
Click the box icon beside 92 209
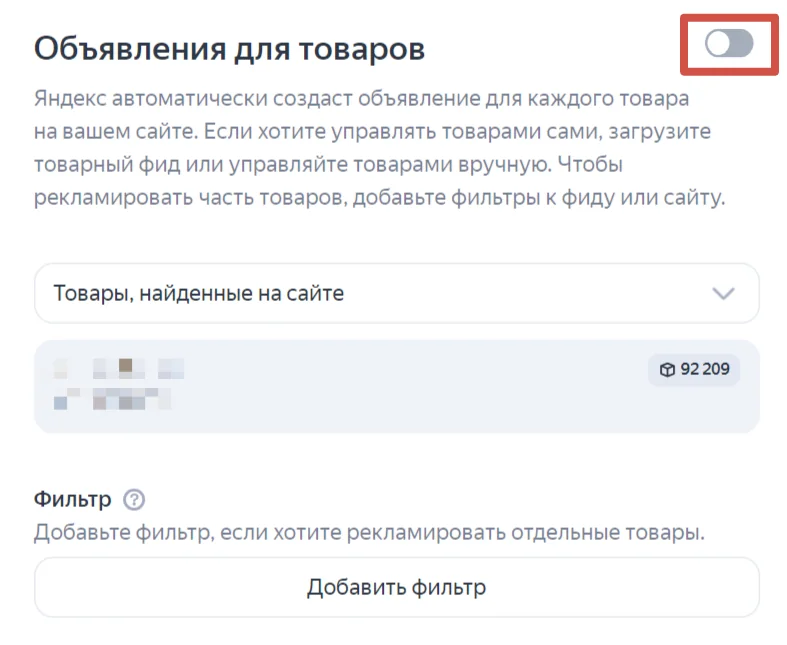coord(667,370)
